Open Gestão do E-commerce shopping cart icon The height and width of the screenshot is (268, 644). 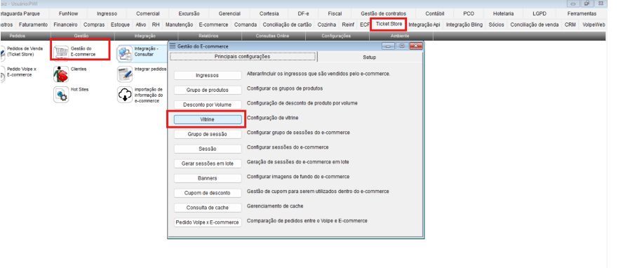pos(61,52)
